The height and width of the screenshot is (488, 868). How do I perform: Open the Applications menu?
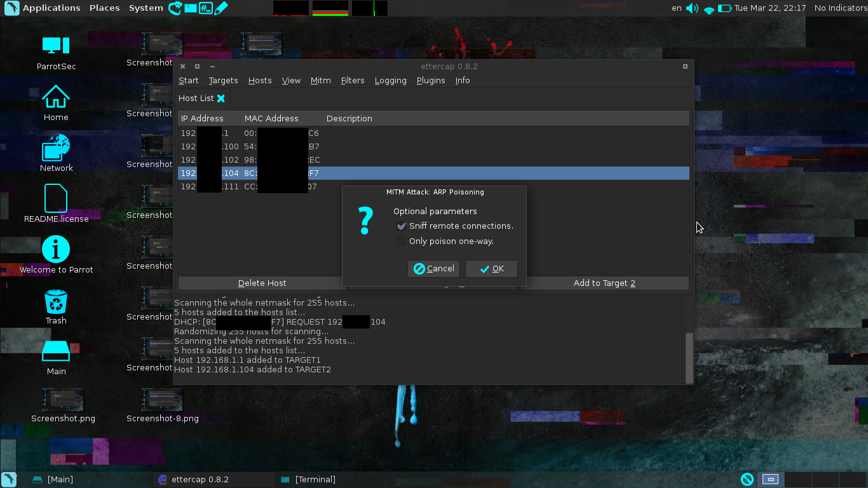point(51,8)
